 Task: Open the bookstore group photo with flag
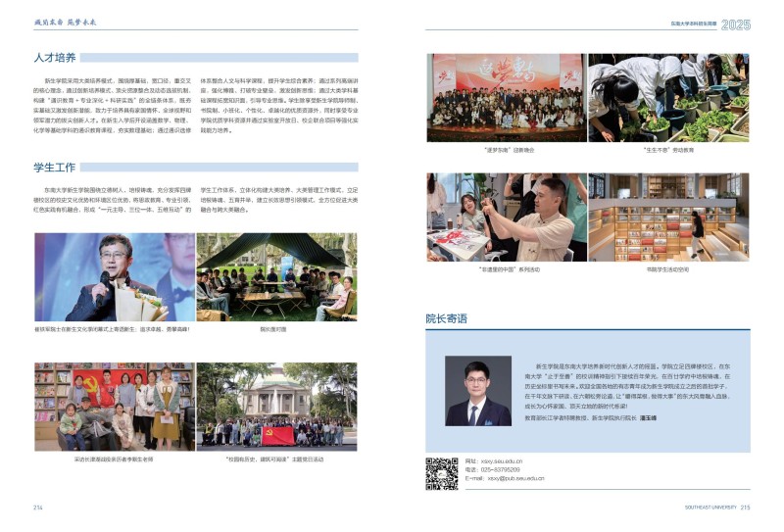[113, 407]
